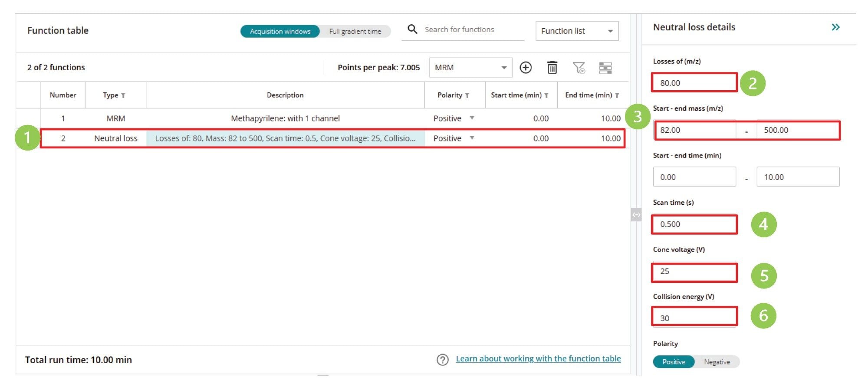Click the add function plus icon
Screen dimensions: 868x390
pyautogui.click(x=526, y=68)
